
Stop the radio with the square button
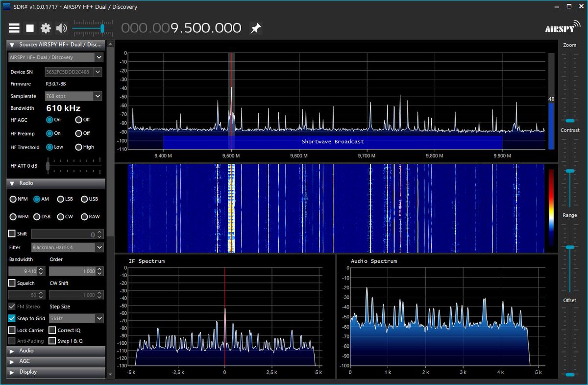(30, 28)
